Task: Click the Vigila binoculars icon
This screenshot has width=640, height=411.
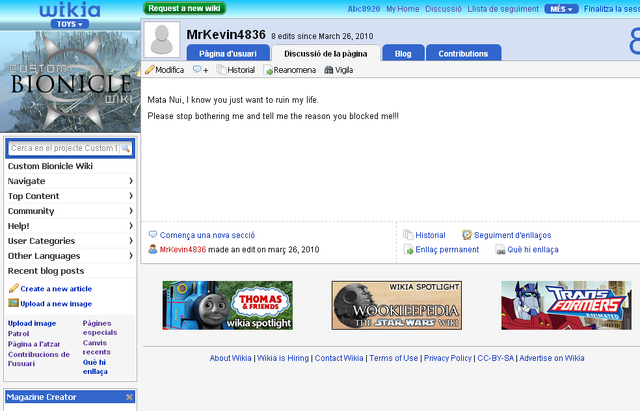Action: pyautogui.click(x=329, y=70)
